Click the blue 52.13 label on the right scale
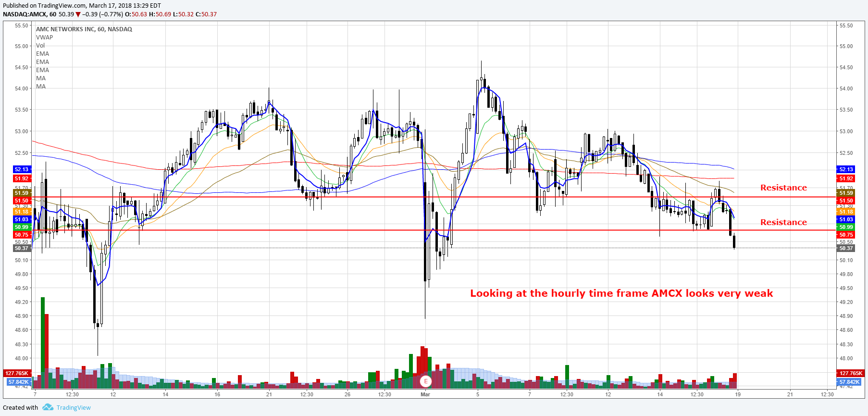Viewport: 868px width, 416px height. (x=846, y=169)
